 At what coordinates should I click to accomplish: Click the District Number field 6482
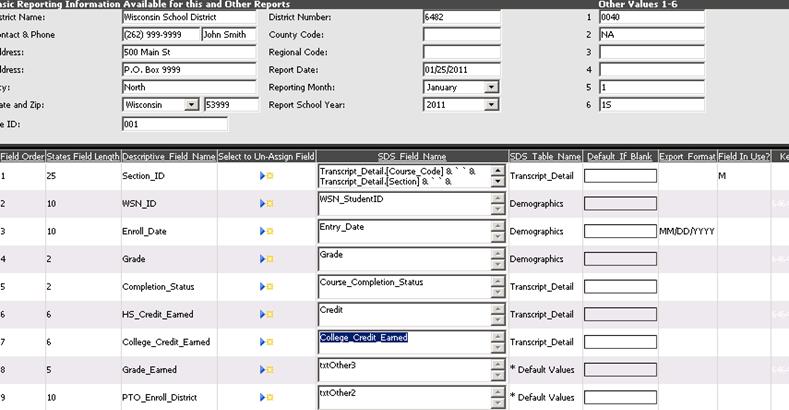[462, 17]
